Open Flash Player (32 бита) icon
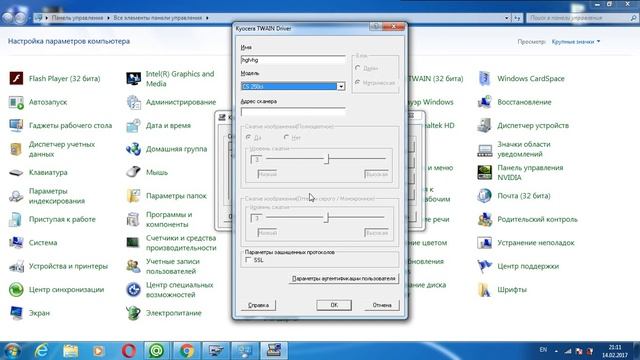The image size is (640, 360). click(x=16, y=78)
